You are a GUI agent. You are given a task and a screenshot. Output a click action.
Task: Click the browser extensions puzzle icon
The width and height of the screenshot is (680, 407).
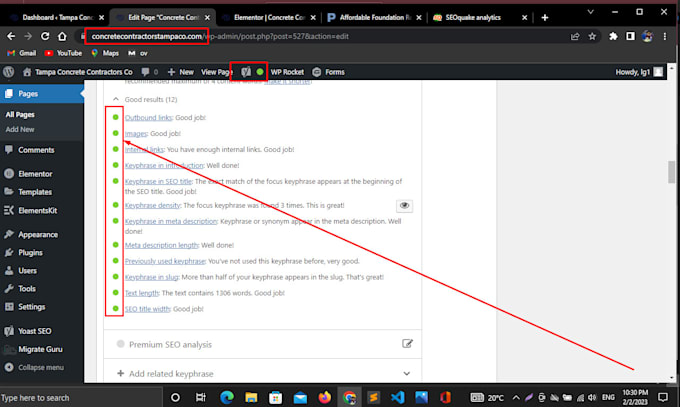pyautogui.click(x=613, y=36)
